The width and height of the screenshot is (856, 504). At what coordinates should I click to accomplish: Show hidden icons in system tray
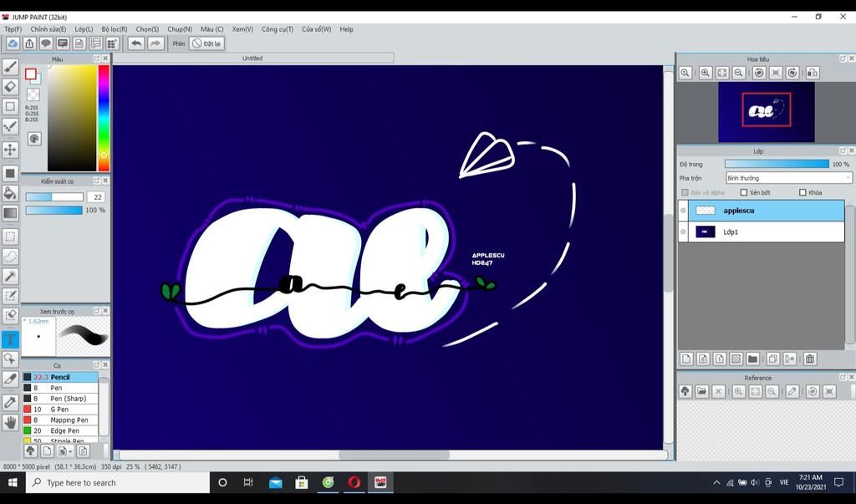pyautogui.click(x=716, y=483)
